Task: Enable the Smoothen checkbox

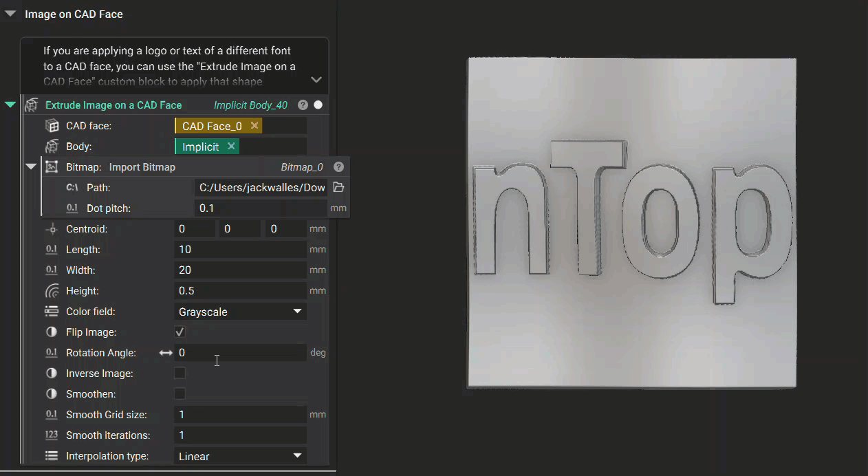Action: click(180, 393)
